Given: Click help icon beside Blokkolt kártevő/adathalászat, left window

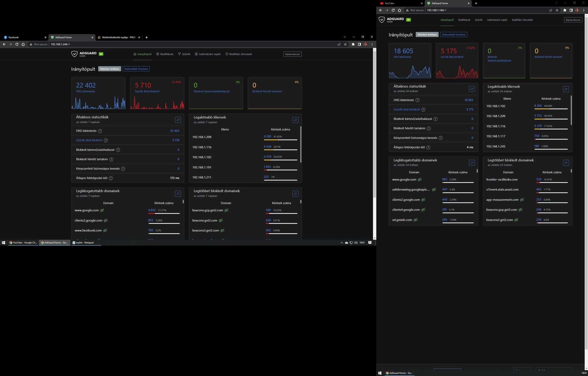Looking at the screenshot, I should coord(118,150).
